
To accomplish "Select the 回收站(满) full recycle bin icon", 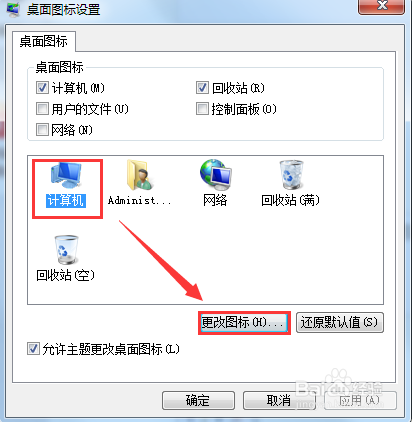I will point(290,184).
